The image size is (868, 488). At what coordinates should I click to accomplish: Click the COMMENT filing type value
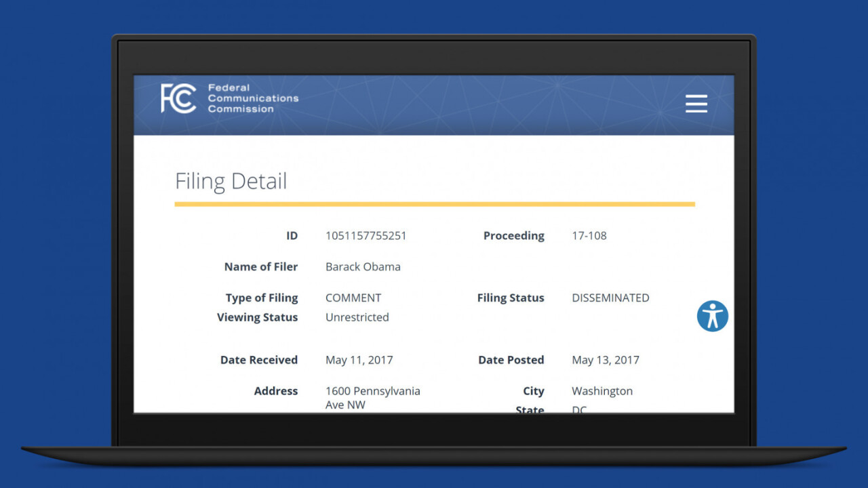coord(353,298)
